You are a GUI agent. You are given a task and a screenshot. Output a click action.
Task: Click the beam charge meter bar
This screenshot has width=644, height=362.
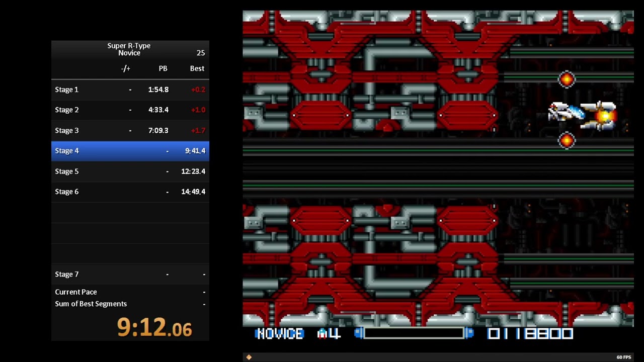pos(414,333)
